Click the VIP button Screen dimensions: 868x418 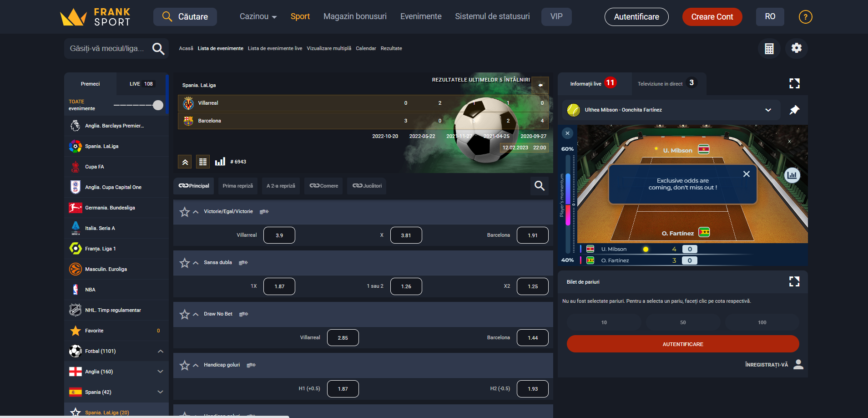pos(556,17)
